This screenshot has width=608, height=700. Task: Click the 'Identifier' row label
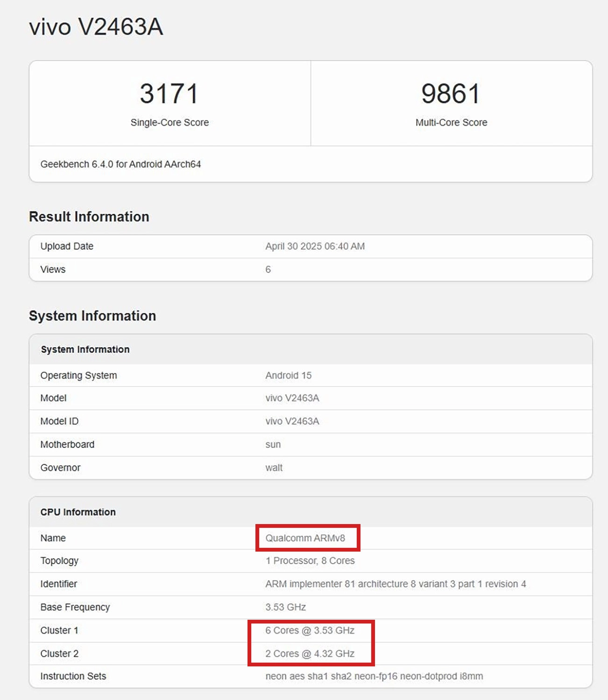click(x=58, y=584)
